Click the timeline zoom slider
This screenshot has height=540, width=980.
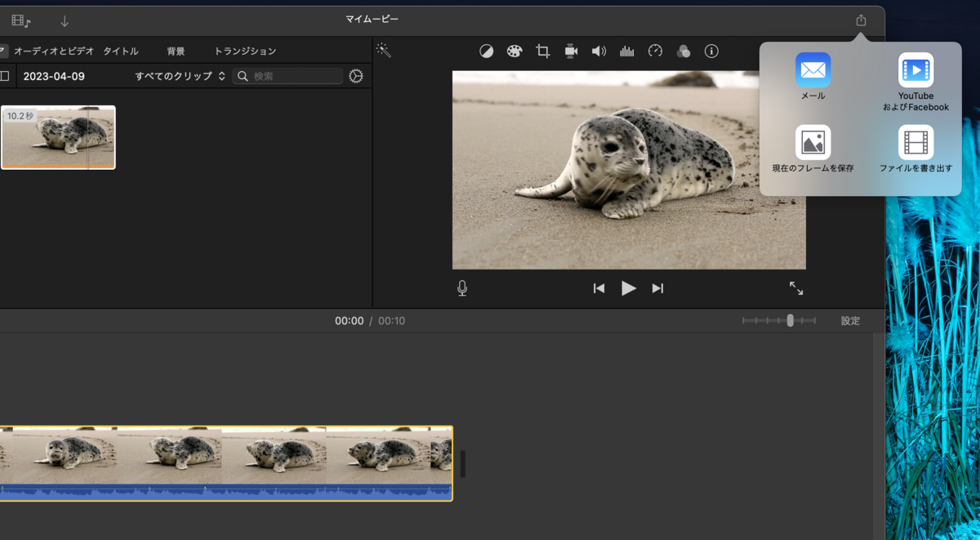pos(790,321)
